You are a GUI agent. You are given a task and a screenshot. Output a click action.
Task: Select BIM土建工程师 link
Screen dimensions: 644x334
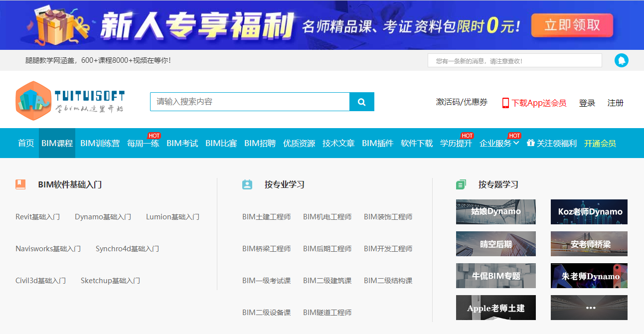[x=266, y=217]
